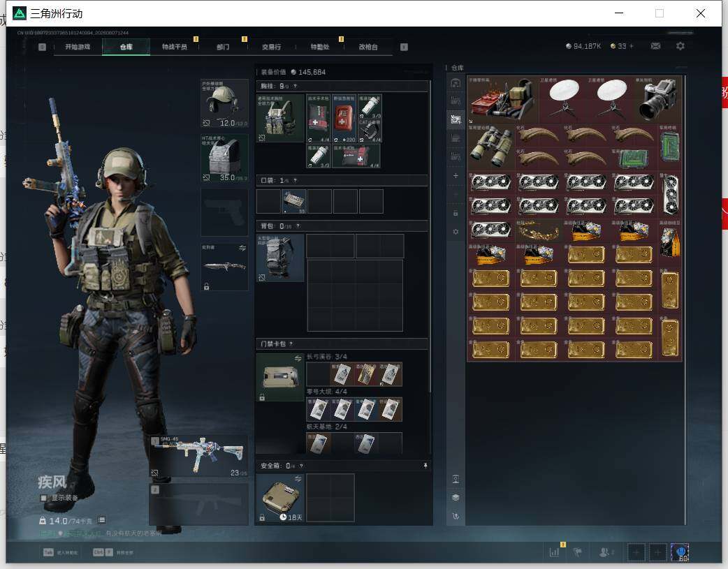Click the swap icon on the keycard case

point(298,358)
